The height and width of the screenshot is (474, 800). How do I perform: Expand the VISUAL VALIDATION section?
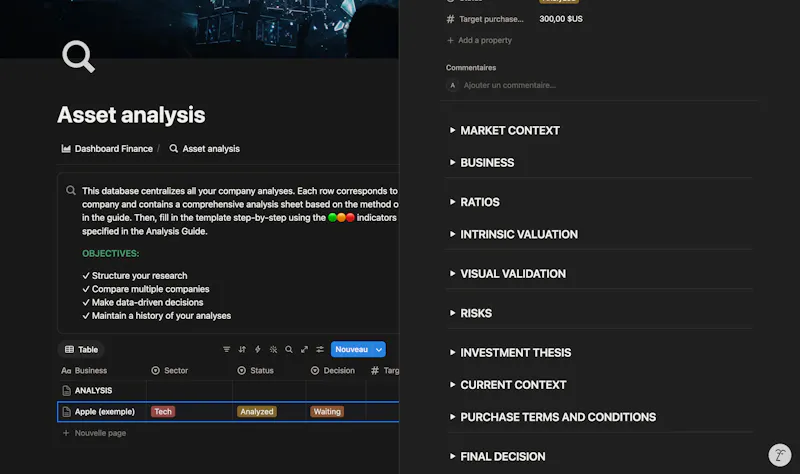coord(452,273)
